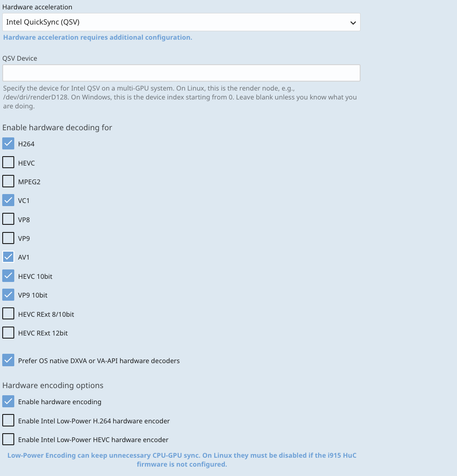Uncheck the H264 hardware decoding checkbox
The image size is (457, 476).
8,144
